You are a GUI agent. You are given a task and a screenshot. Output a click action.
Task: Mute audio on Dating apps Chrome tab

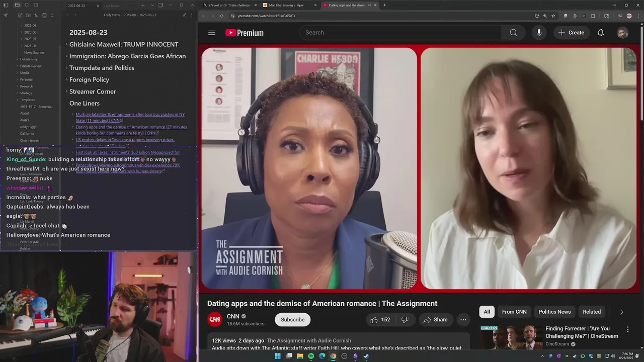point(369,5)
